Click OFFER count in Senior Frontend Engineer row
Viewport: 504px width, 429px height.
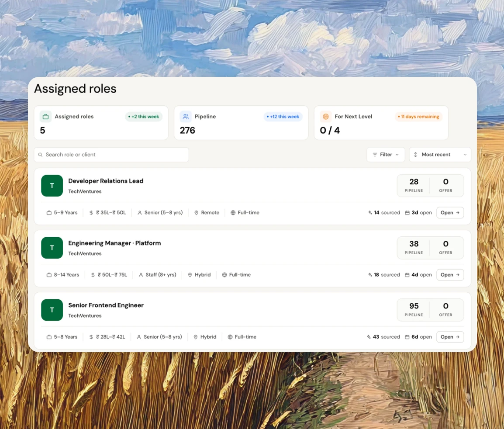click(x=446, y=310)
